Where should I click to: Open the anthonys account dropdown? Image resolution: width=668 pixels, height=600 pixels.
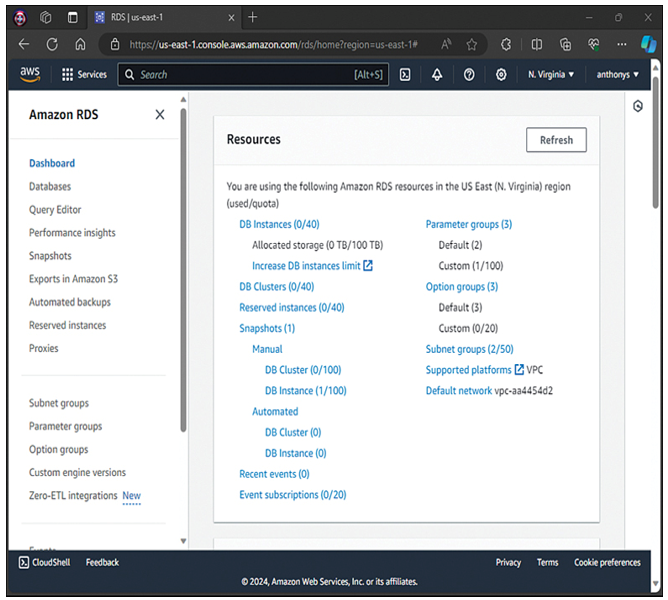pyautogui.click(x=618, y=75)
